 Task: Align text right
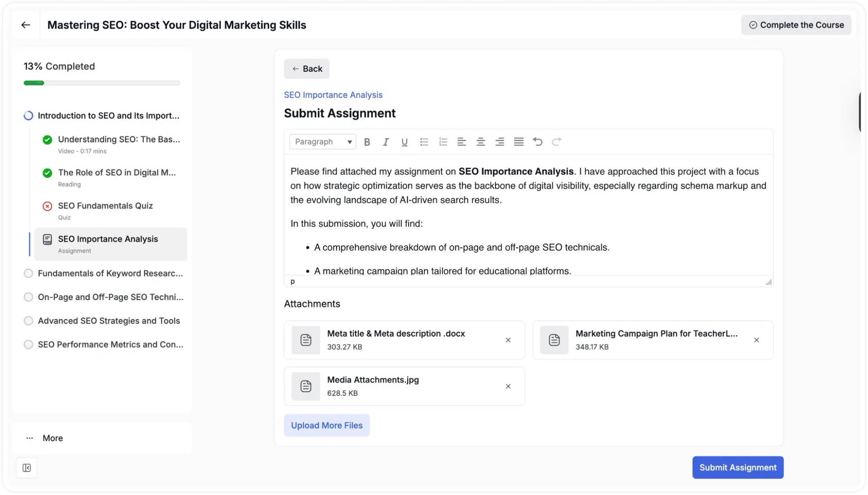[500, 142]
